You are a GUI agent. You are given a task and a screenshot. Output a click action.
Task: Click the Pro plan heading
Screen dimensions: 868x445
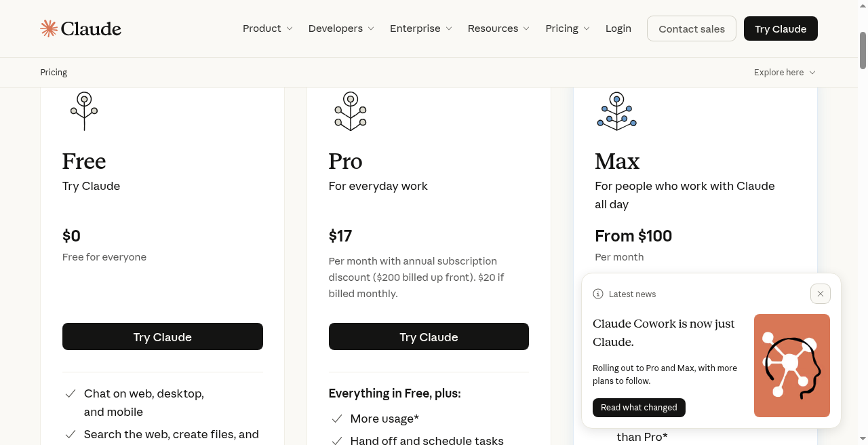click(345, 161)
